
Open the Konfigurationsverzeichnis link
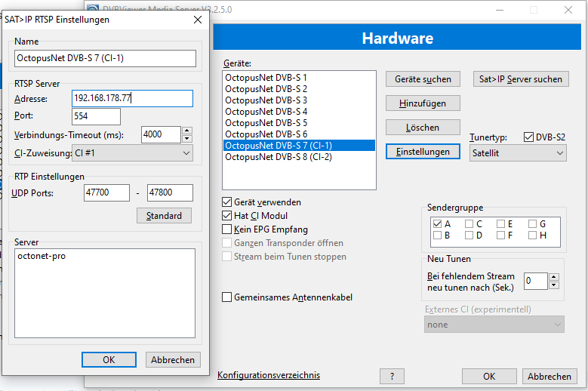268,375
